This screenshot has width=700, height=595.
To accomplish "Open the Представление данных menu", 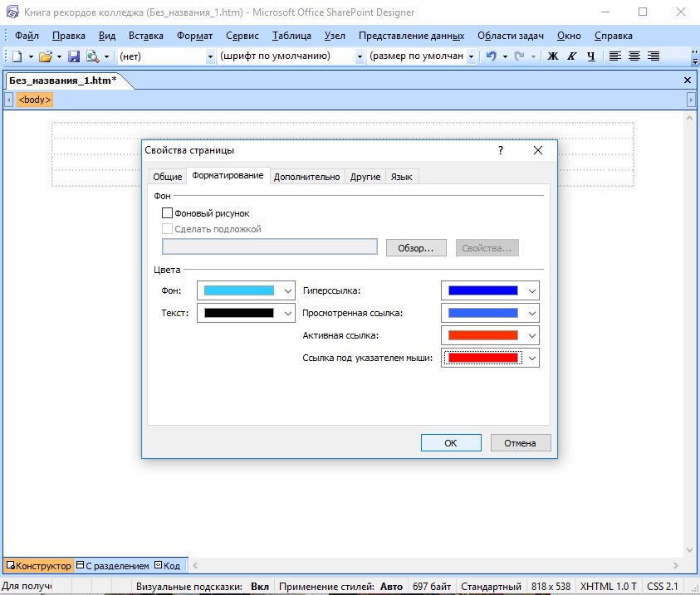I will pos(412,36).
